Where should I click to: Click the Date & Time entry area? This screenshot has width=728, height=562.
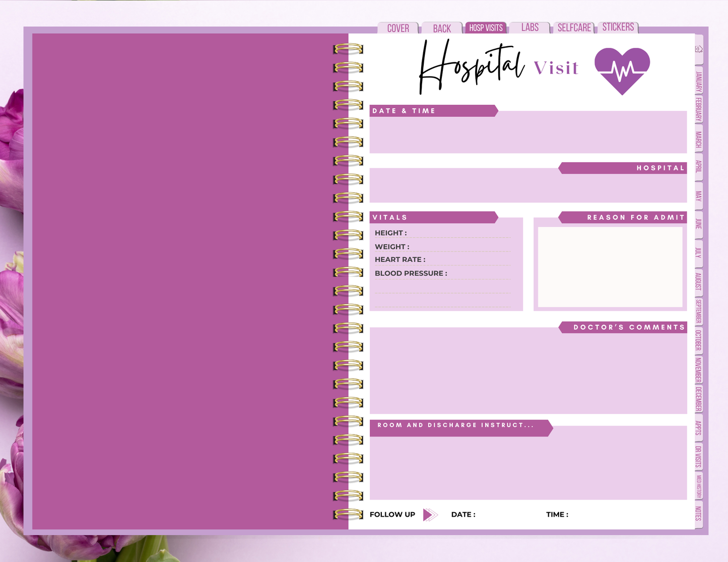(528, 134)
